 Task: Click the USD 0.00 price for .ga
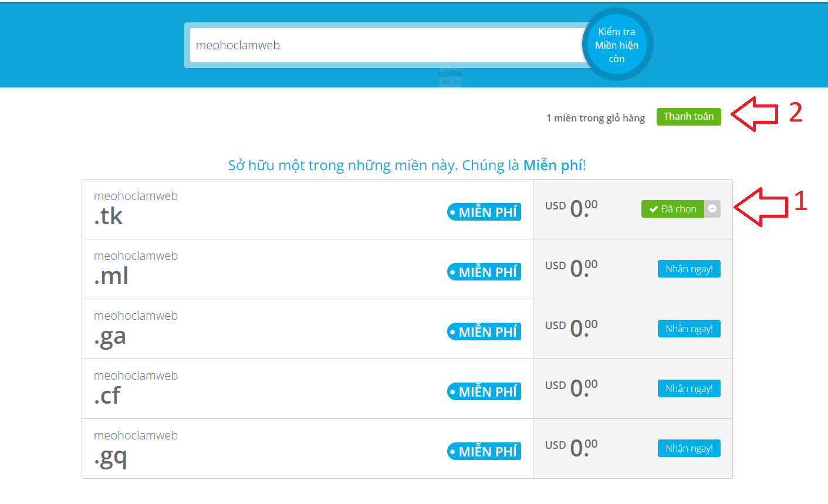(571, 329)
